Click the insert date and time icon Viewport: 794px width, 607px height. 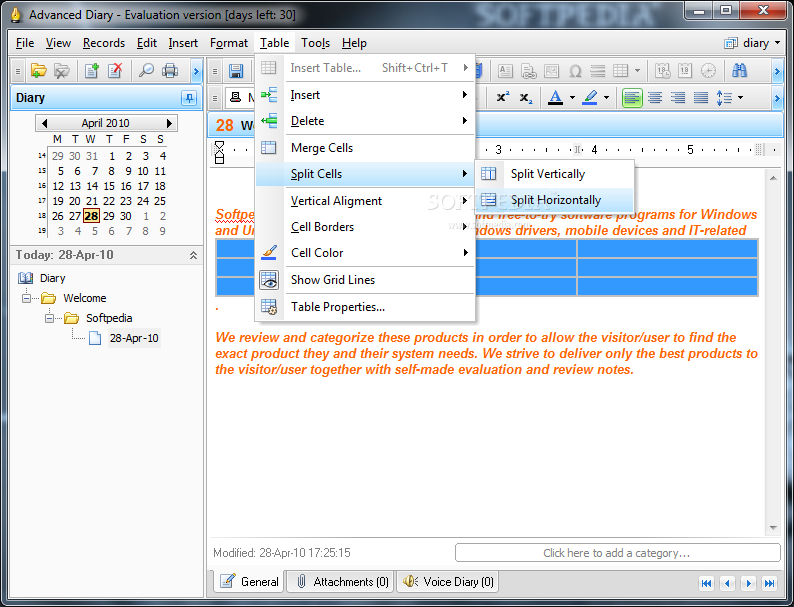(x=662, y=71)
